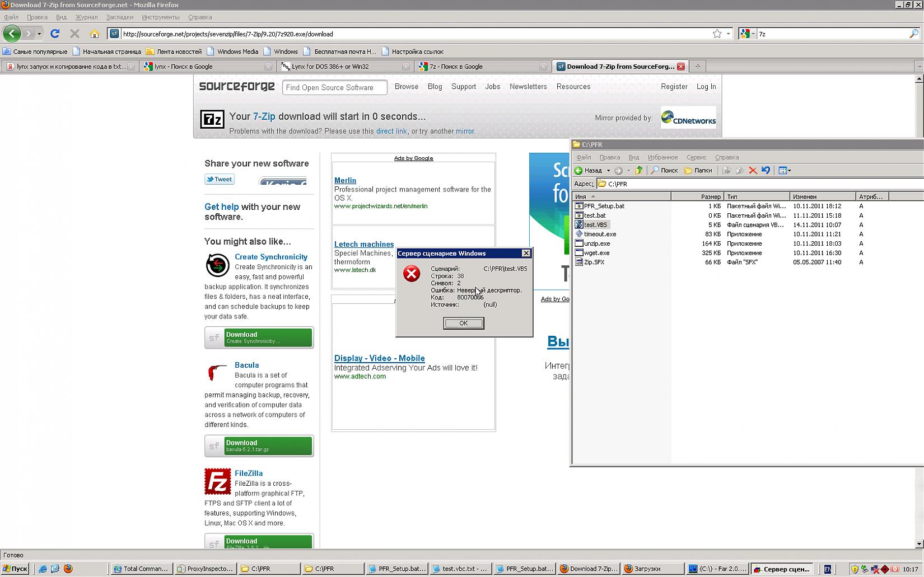924x577 pixels.
Task: Open the Merlin ad link
Action: [345, 180]
